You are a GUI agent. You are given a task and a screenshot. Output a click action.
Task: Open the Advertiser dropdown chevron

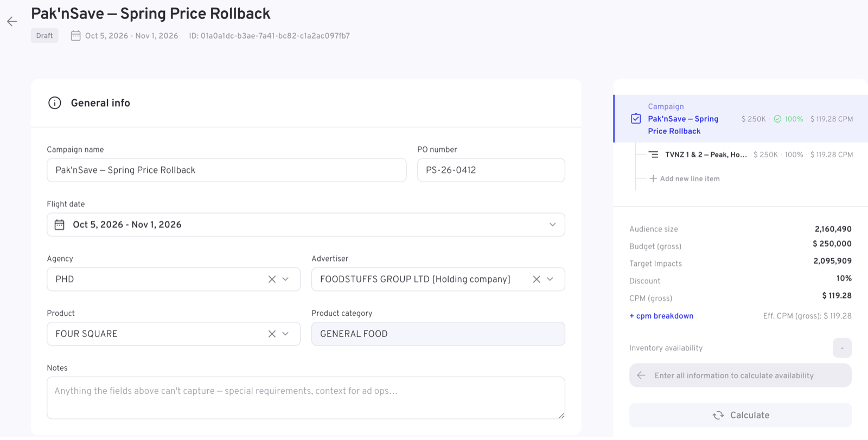pyautogui.click(x=550, y=279)
